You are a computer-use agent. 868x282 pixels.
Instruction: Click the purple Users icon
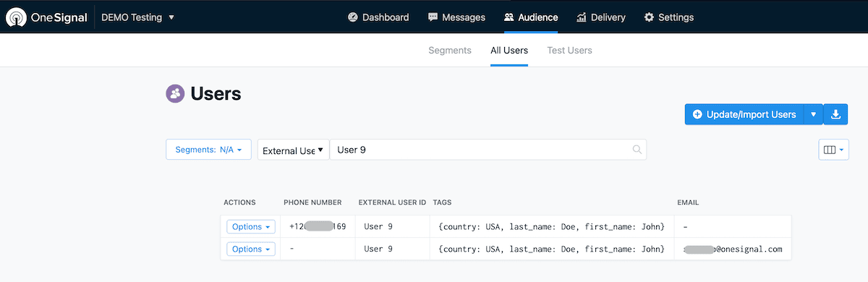tap(175, 93)
